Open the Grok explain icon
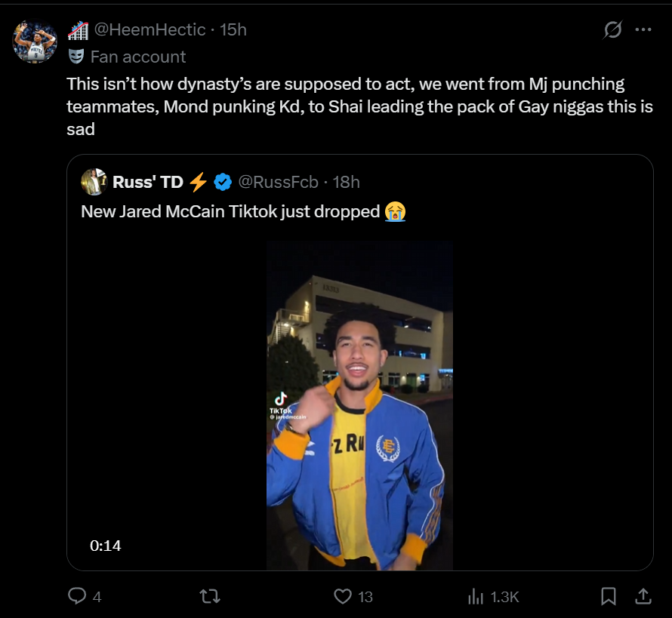Viewport: 672px width, 618px height. pos(613,29)
